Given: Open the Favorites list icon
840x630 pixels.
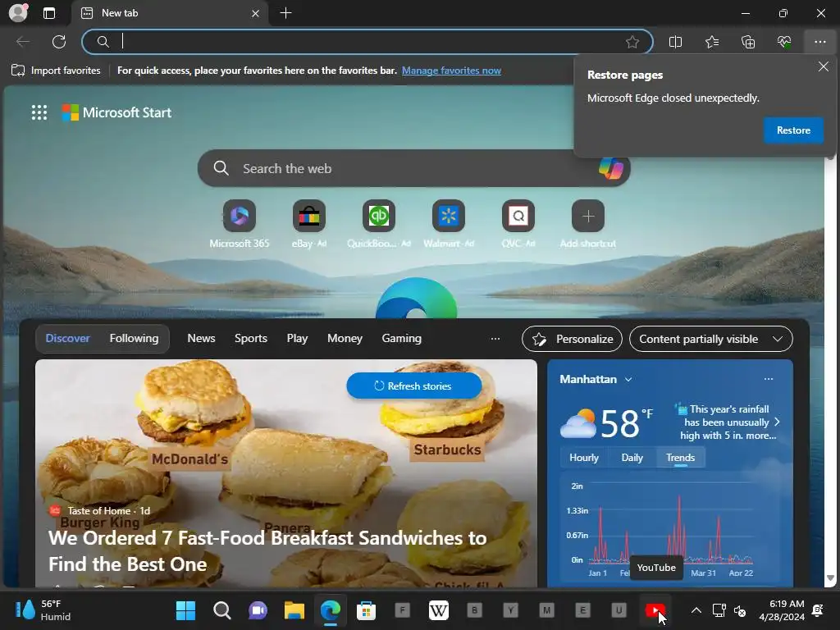Looking at the screenshot, I should (712, 42).
